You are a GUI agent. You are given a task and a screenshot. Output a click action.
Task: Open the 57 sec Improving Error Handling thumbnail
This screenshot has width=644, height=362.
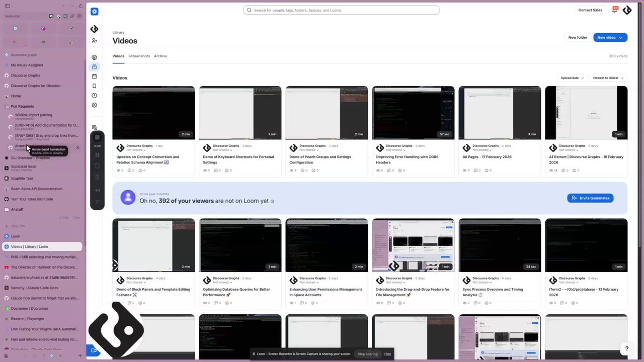pos(413,113)
